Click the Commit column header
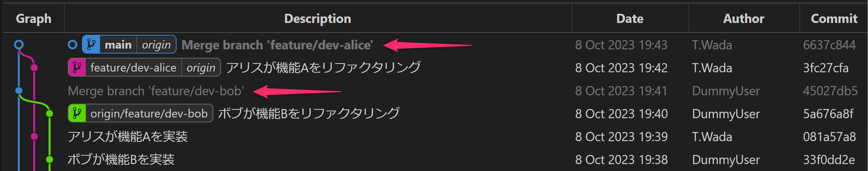The width and height of the screenshot is (868, 171). pyautogui.click(x=834, y=19)
